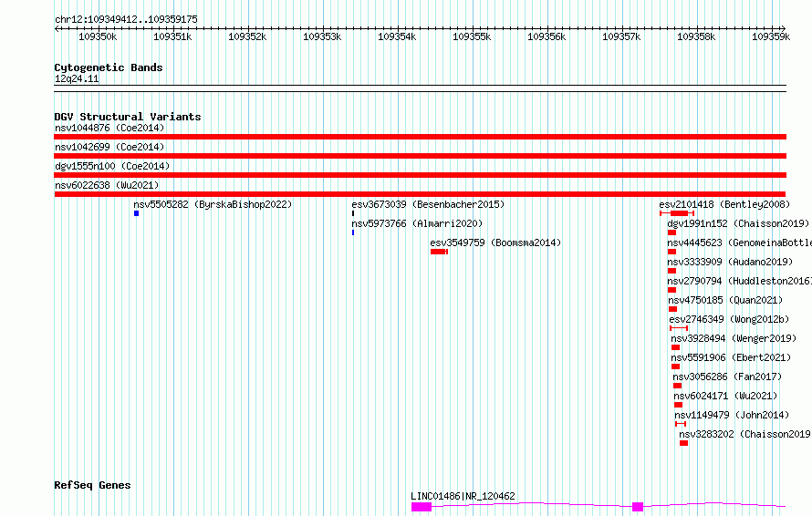812x516 pixels.
Task: Click the Cytogenetic Bands track heading
Action: (109, 67)
